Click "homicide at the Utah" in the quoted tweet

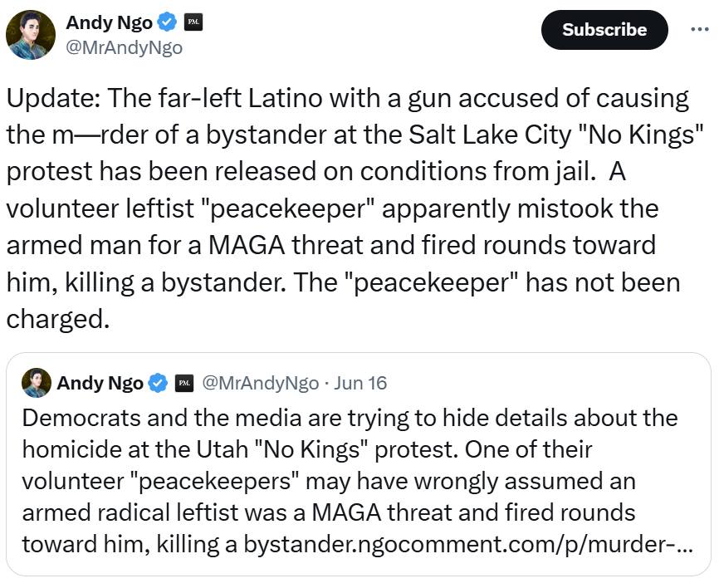(x=135, y=449)
